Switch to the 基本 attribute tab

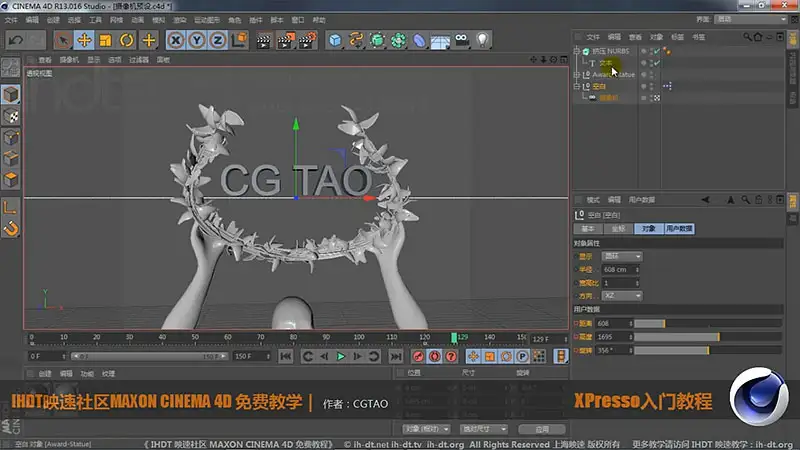[588, 229]
